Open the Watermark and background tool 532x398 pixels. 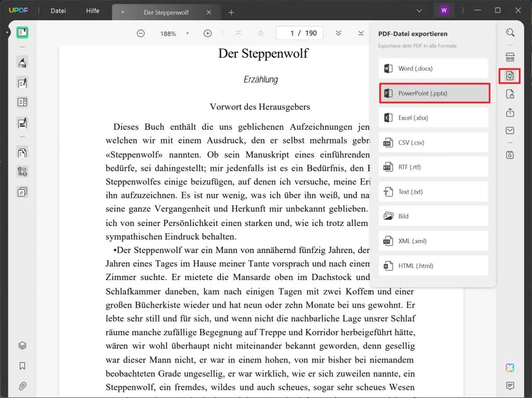click(22, 192)
